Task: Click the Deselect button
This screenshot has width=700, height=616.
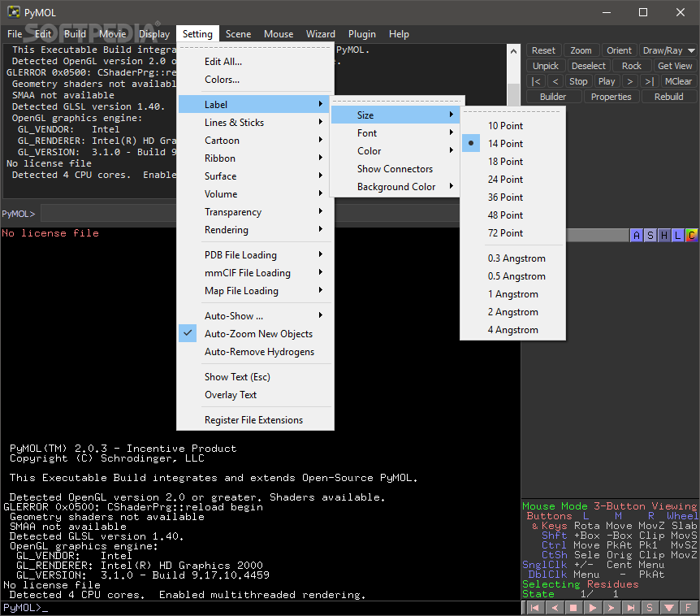Action: [589, 66]
